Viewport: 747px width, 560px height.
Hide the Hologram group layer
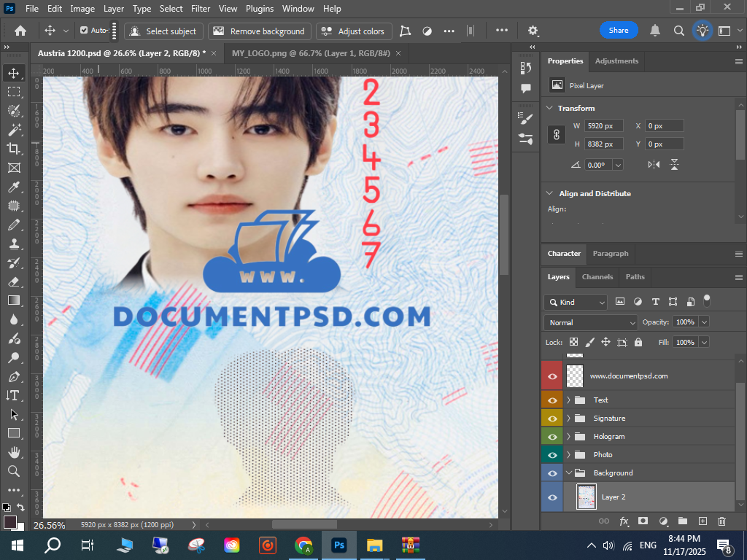[x=552, y=437]
